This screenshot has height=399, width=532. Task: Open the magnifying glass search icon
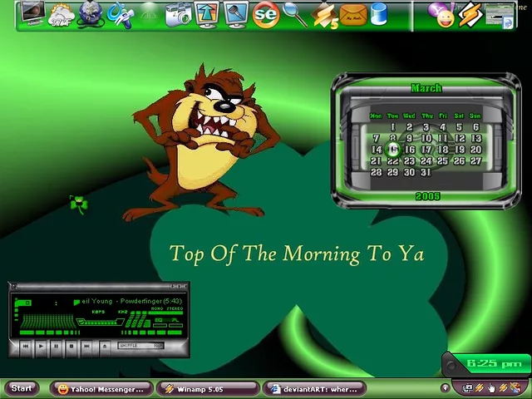pyautogui.click(x=295, y=15)
